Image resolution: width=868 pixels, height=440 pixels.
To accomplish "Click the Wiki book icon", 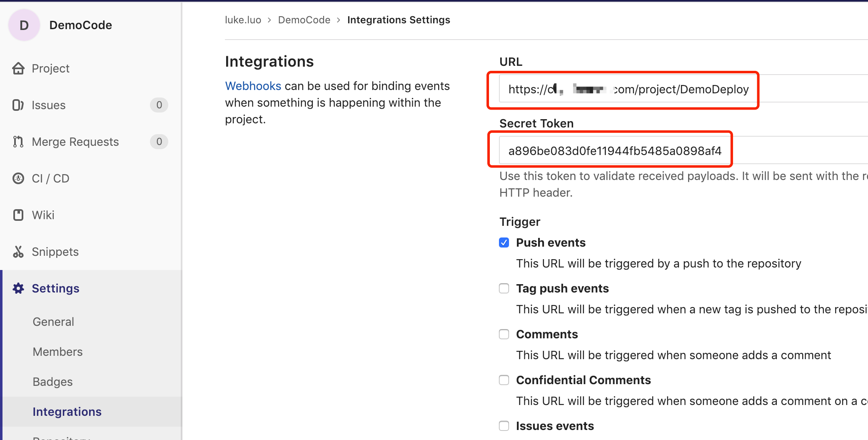I will 18,215.
